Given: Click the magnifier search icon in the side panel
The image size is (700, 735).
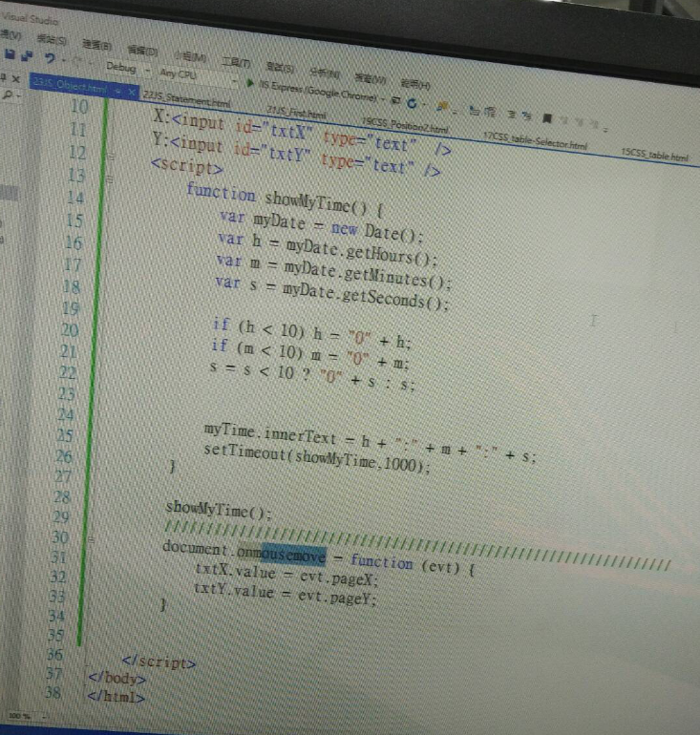Looking at the screenshot, I should pos(7,94).
